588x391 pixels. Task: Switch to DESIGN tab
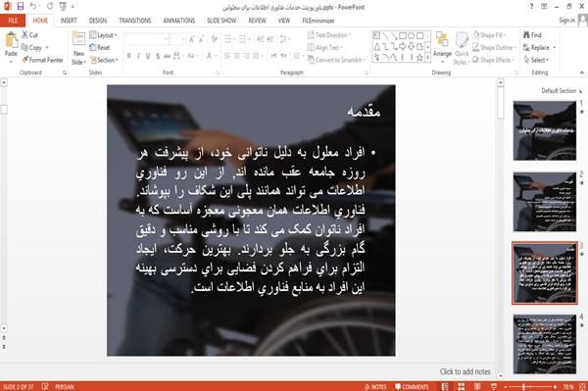click(98, 21)
